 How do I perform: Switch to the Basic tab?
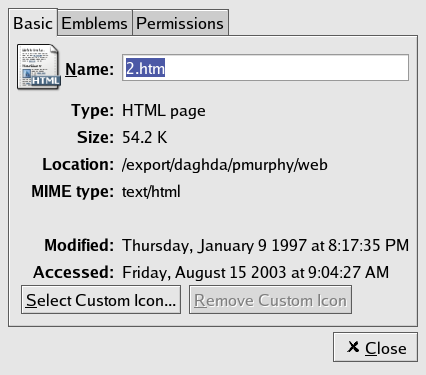[x=33, y=23]
